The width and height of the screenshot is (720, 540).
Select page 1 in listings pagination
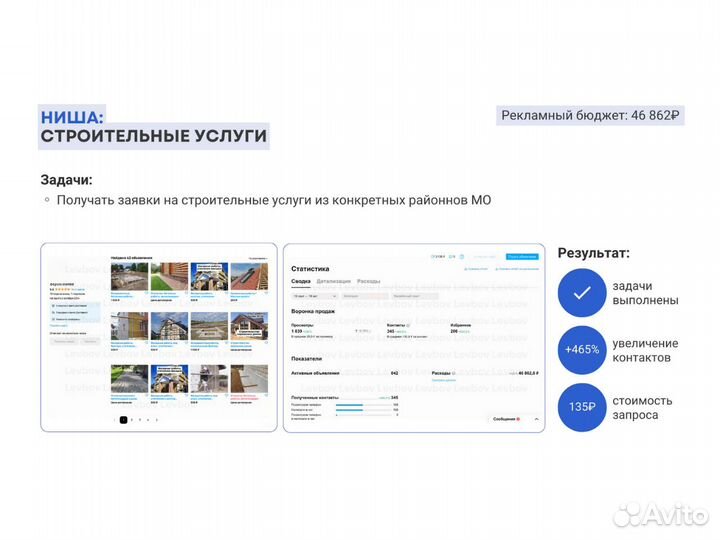pos(123,420)
